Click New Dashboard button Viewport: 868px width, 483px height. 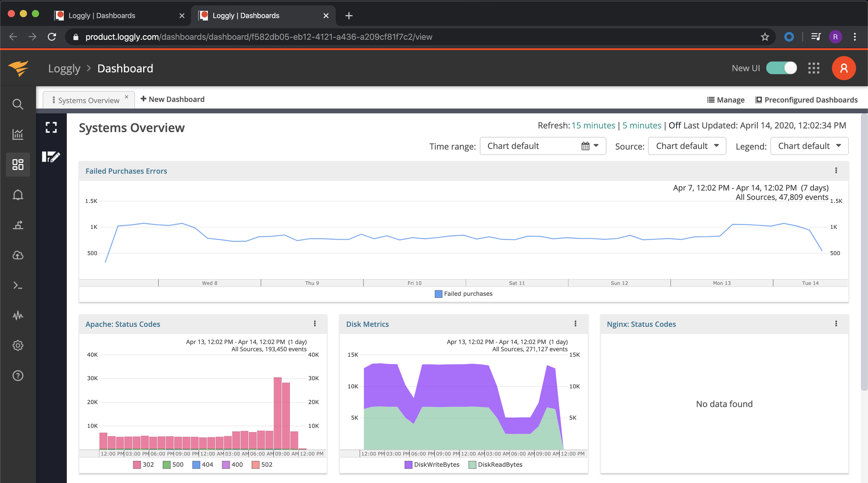[x=172, y=99]
